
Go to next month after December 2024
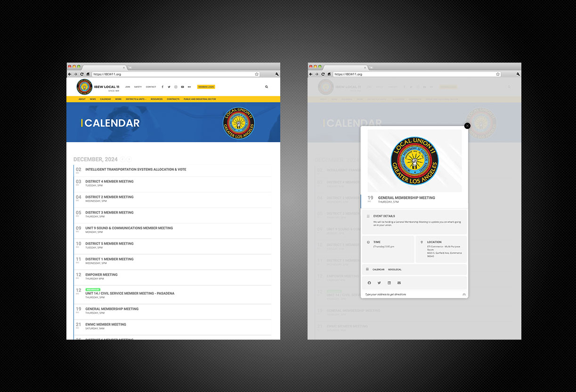129,160
